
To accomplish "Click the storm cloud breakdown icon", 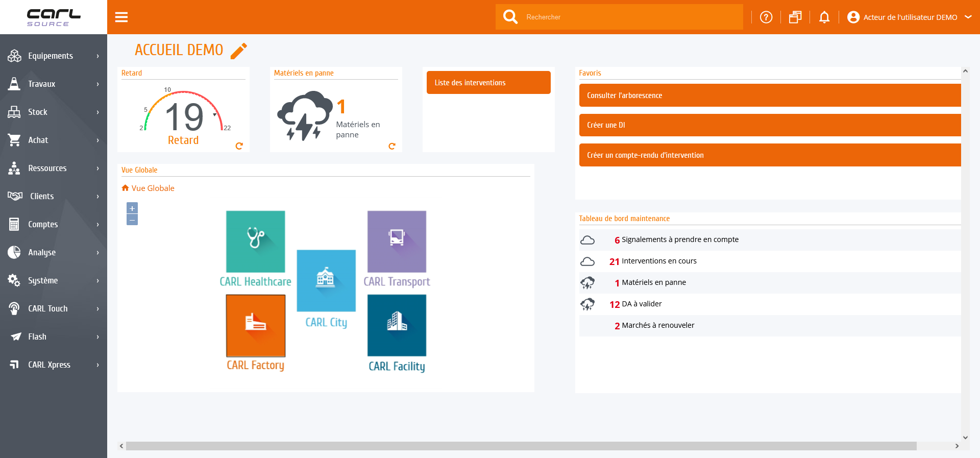I will pos(305,116).
